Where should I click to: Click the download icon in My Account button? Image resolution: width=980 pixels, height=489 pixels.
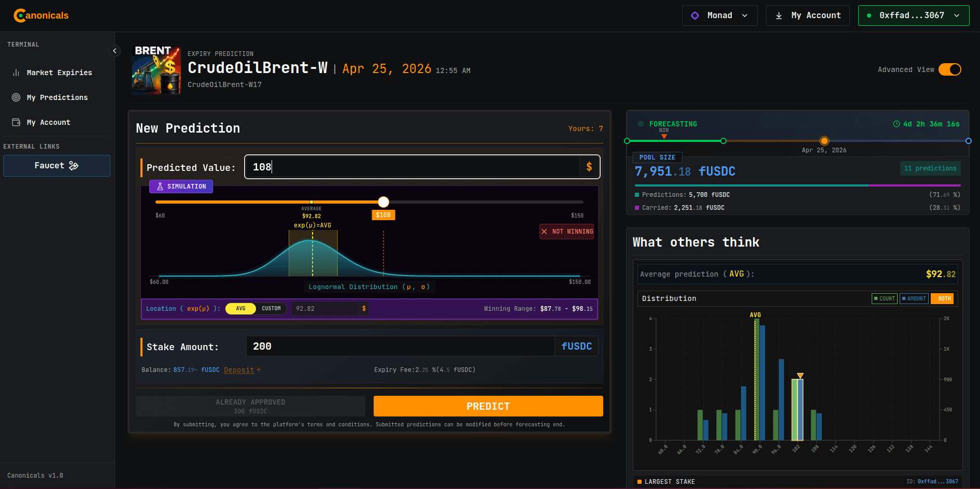point(778,16)
